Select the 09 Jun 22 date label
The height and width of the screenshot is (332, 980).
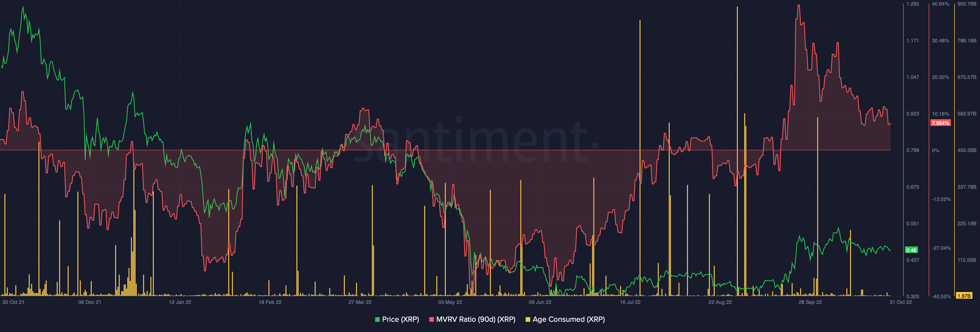pyautogui.click(x=540, y=302)
